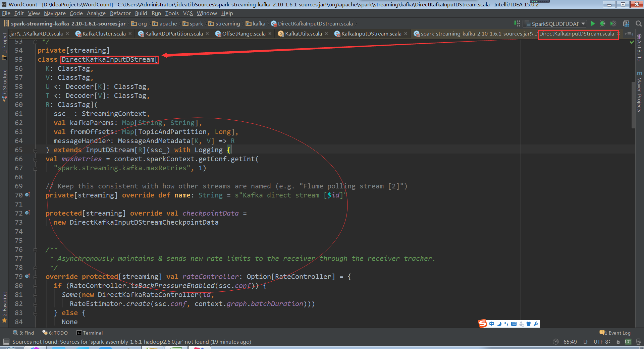Image resolution: width=644 pixels, height=349 pixels.
Task: Open the TODO tool window
Action: point(55,333)
